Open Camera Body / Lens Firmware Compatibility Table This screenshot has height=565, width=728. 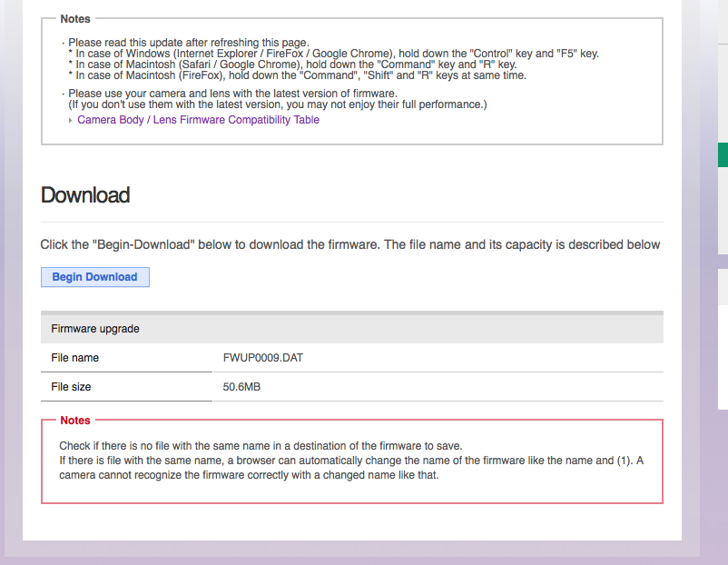(198, 120)
